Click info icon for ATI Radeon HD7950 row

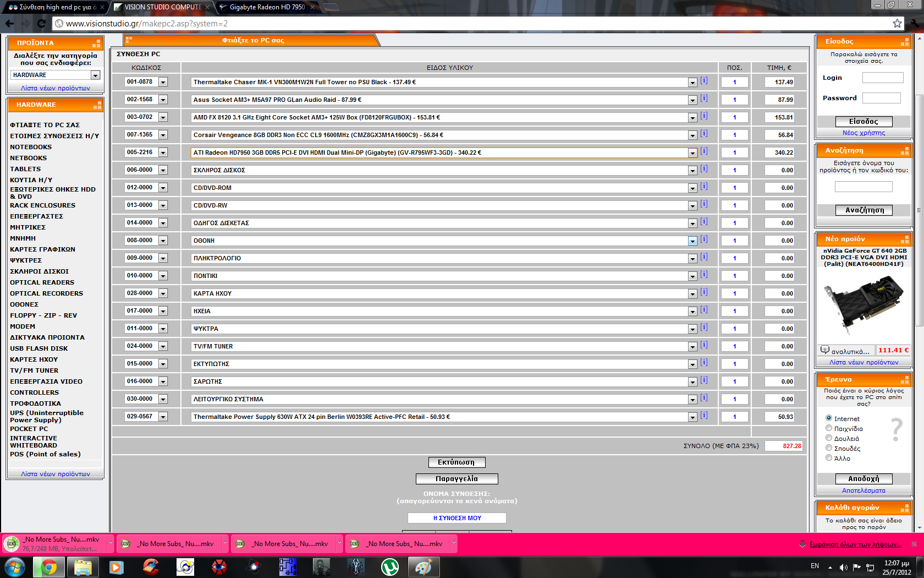(704, 151)
